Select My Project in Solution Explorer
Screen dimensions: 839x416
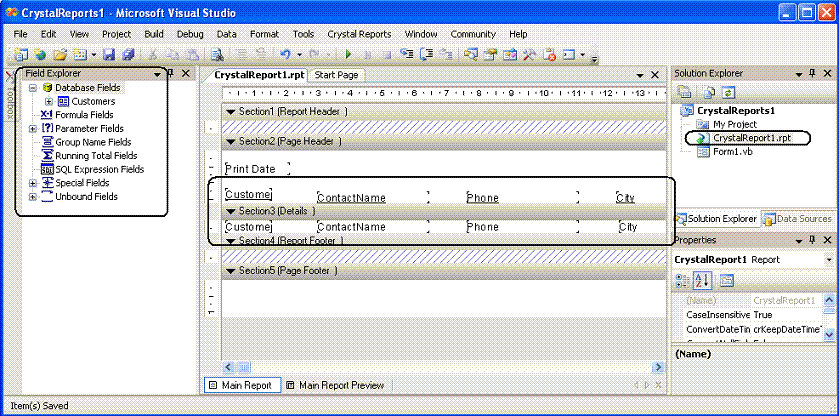point(735,124)
